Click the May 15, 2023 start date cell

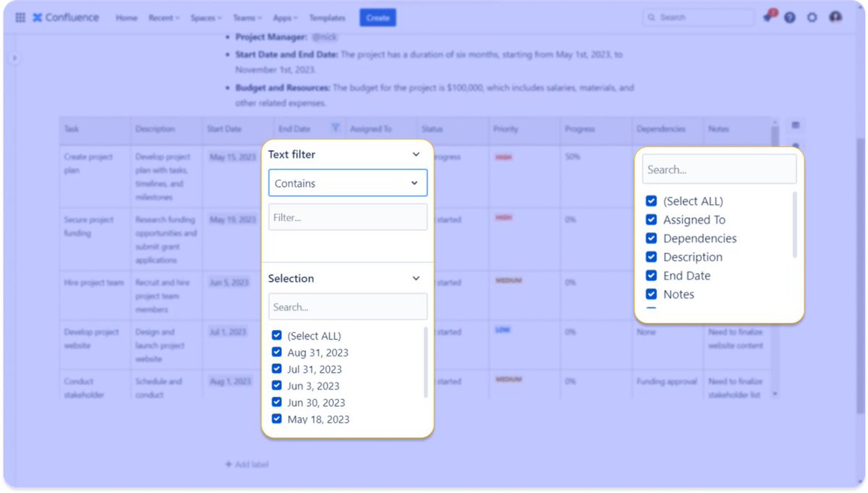tap(231, 156)
